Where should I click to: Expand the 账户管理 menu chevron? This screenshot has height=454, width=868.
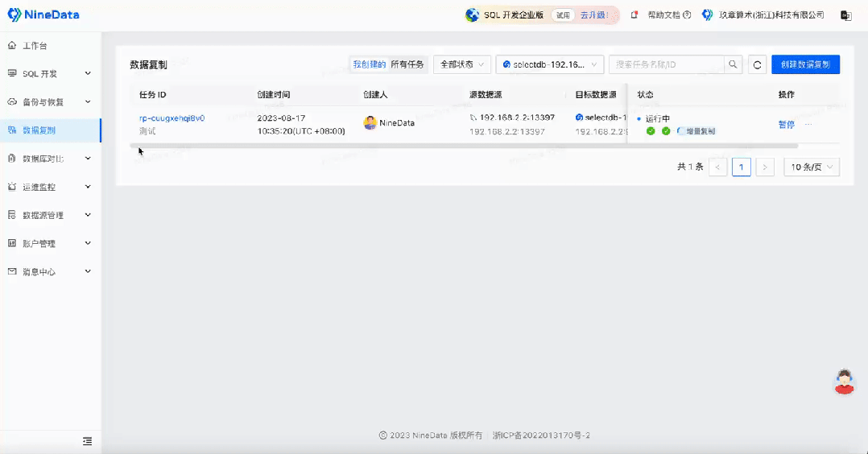coord(88,243)
